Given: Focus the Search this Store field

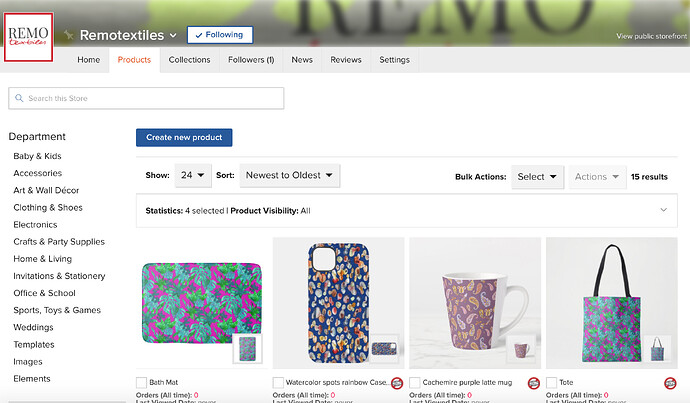Looking at the screenshot, I should click(x=146, y=98).
